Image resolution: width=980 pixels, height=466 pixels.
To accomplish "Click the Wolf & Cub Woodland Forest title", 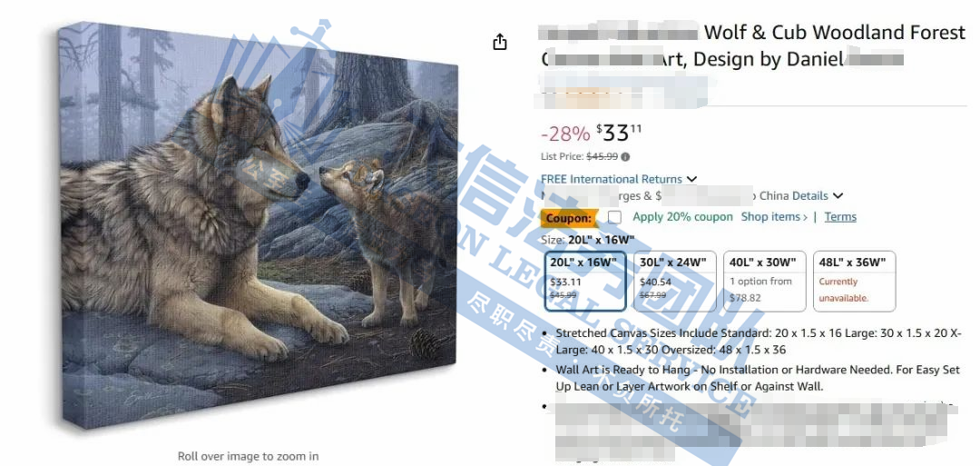I will [835, 33].
